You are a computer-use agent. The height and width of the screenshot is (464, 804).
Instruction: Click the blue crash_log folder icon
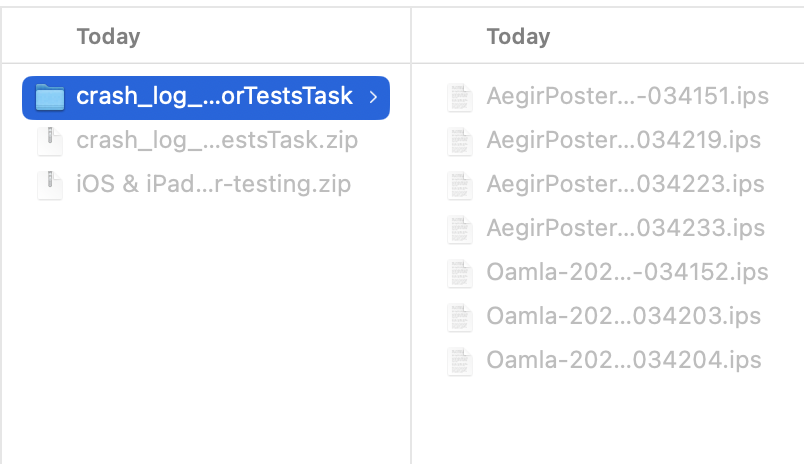click(50, 97)
